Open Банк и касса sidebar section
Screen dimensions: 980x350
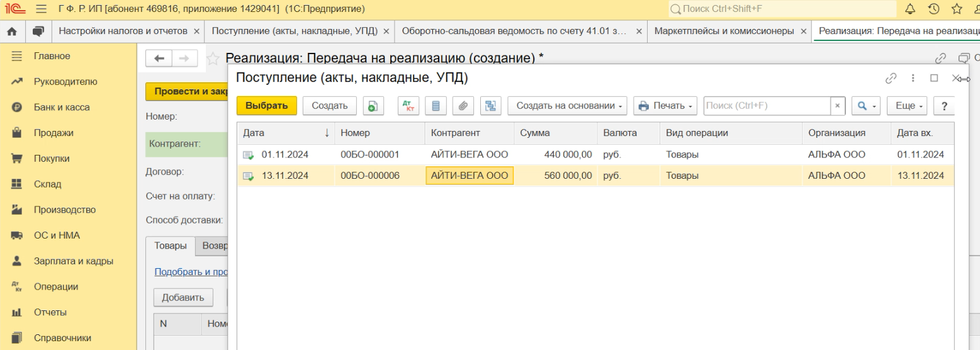tap(61, 107)
